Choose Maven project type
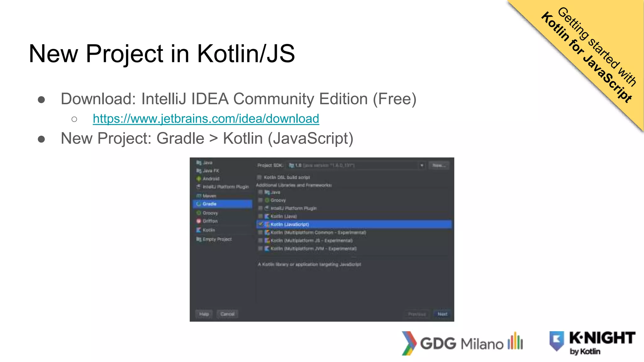 point(209,196)
